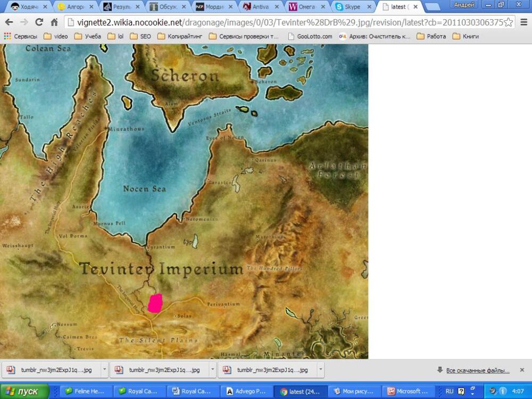Switch to Feline He... taskbar window
The image size is (532, 399).
(85, 391)
